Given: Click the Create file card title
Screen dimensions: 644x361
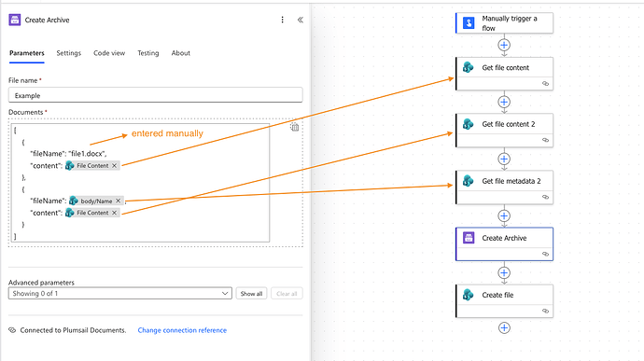Looking at the screenshot, I should click(x=497, y=295).
